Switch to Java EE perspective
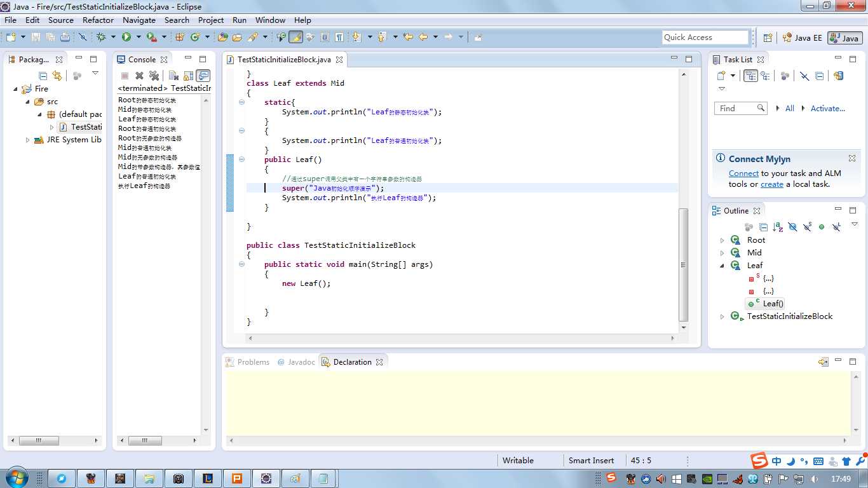The image size is (868, 488). pyautogui.click(x=803, y=37)
